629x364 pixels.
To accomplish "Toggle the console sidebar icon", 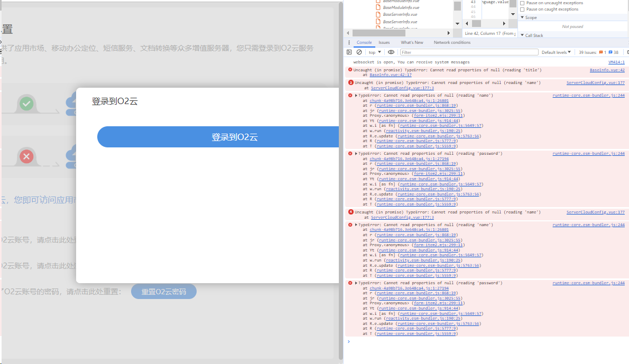I will click(349, 52).
